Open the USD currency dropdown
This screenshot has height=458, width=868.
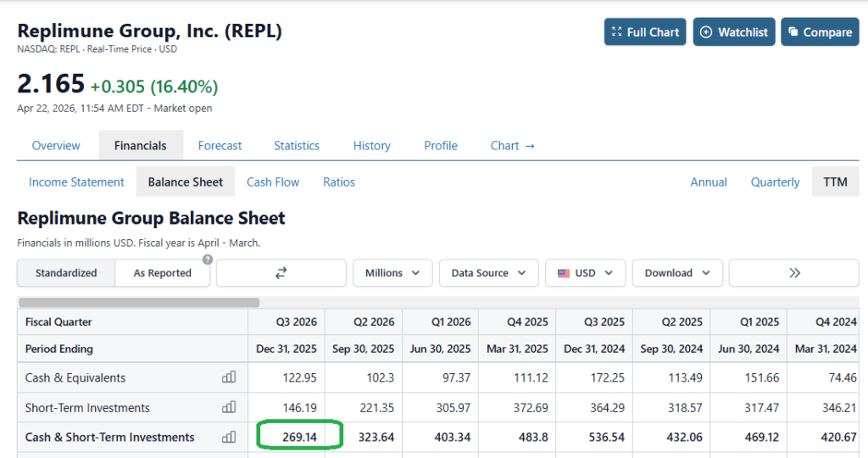pos(585,273)
